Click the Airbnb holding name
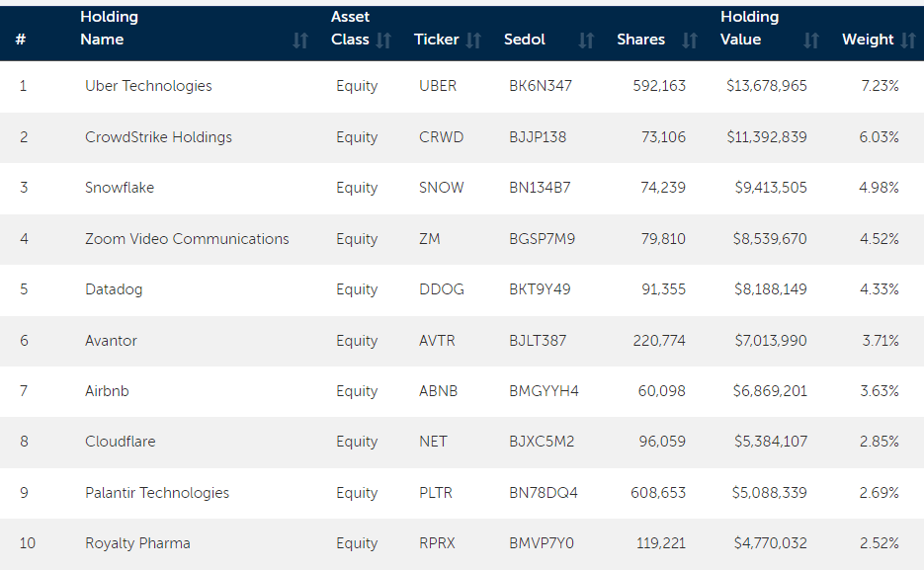The height and width of the screenshot is (570, 924). click(x=107, y=391)
